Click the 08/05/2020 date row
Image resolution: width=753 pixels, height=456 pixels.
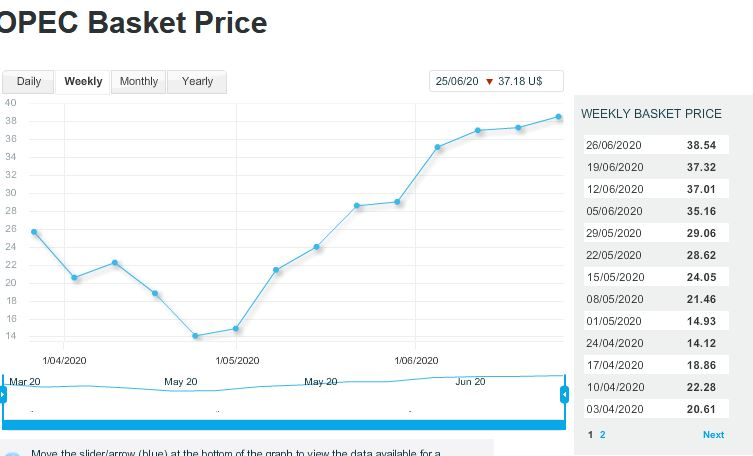click(656, 299)
